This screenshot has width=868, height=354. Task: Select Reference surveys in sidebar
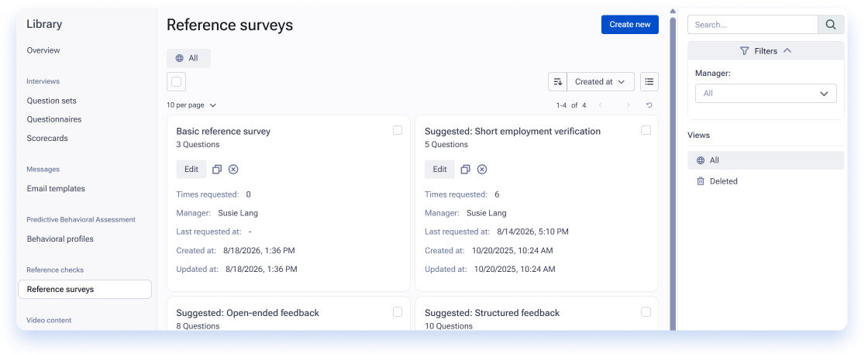(x=84, y=289)
